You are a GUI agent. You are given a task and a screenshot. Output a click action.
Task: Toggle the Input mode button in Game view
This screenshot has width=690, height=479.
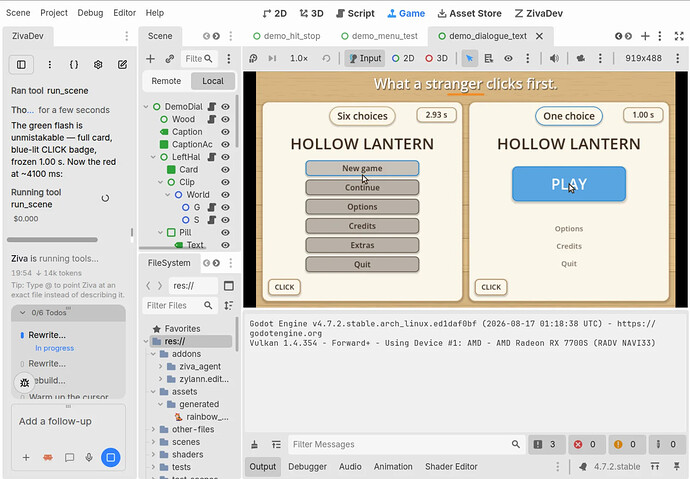click(x=365, y=58)
